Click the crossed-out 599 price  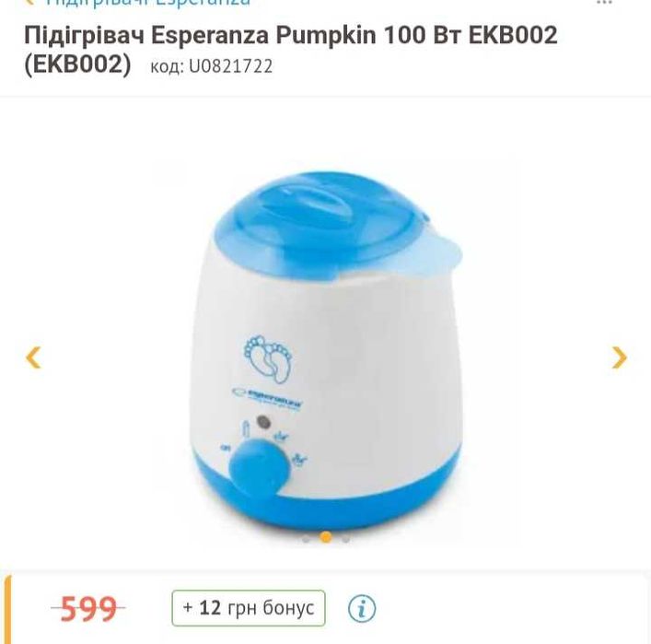pos(88,609)
